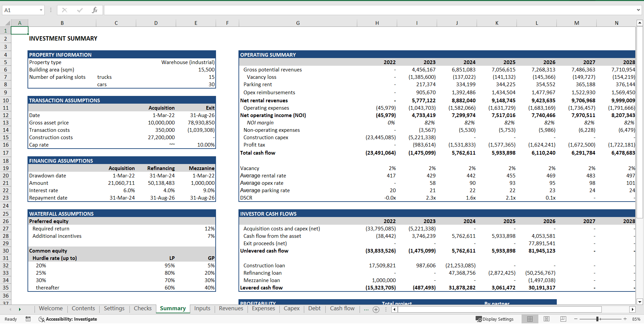This screenshot has width=644, height=324.
Task: Click the vertical scroll down arrow
Action: (640, 302)
